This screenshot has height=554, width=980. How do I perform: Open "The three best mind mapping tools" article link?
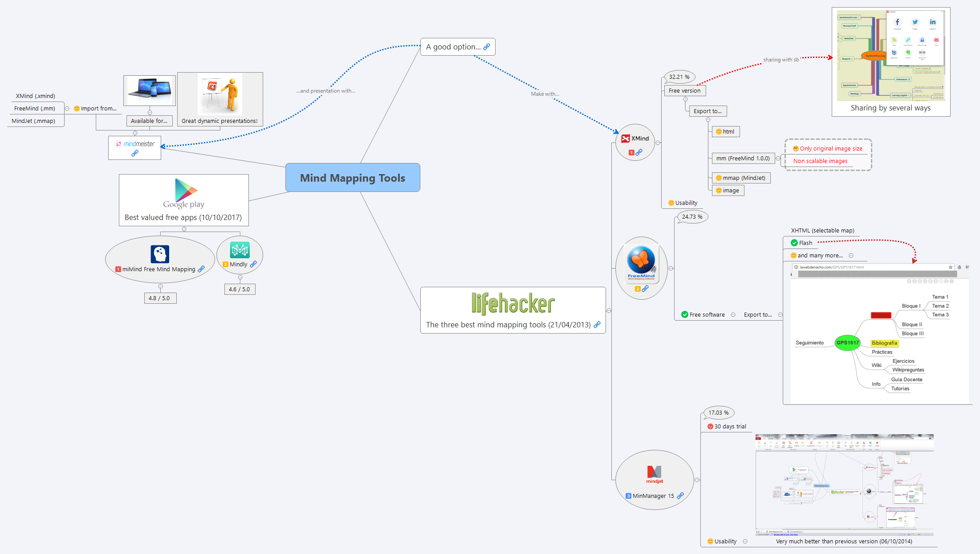coord(597,325)
